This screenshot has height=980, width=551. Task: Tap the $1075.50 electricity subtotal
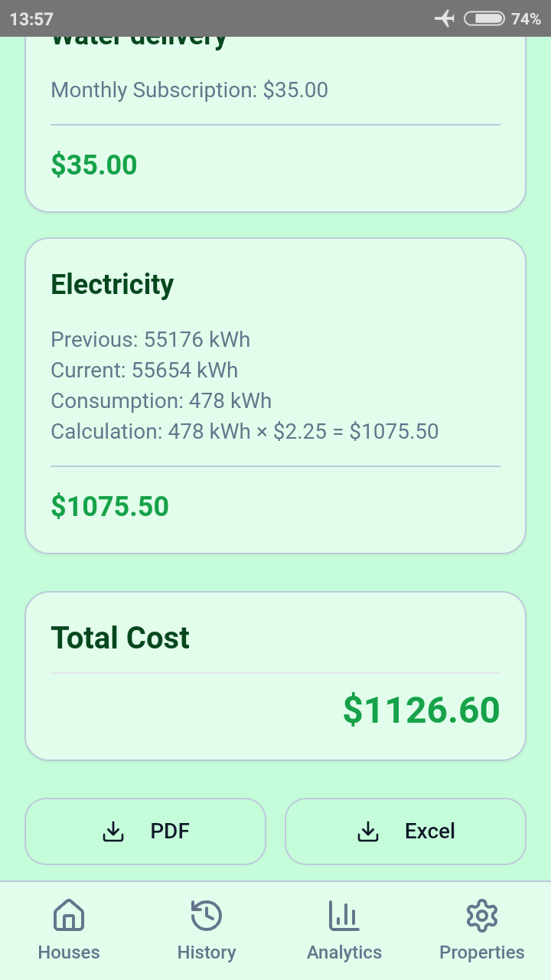click(110, 506)
